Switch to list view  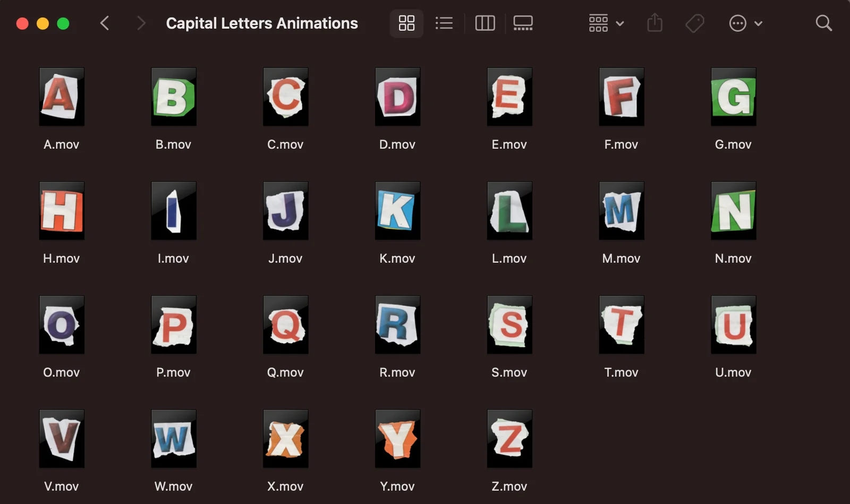(444, 23)
